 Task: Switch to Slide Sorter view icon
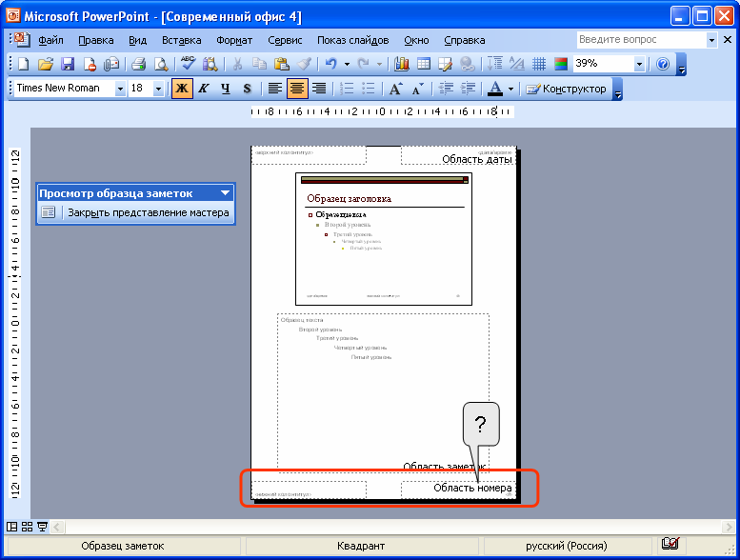pyautogui.click(x=27, y=527)
